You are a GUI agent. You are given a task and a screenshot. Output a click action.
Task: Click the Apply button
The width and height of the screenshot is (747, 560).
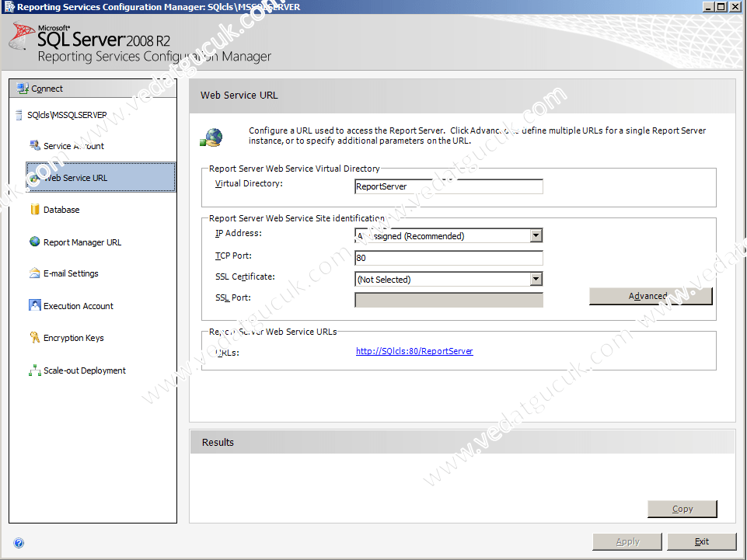click(627, 542)
